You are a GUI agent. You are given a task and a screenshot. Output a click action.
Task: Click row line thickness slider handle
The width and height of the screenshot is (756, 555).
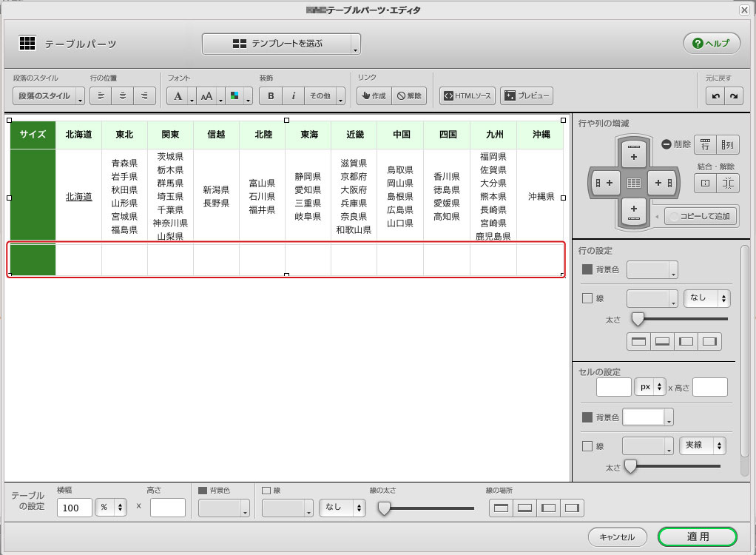(638, 319)
